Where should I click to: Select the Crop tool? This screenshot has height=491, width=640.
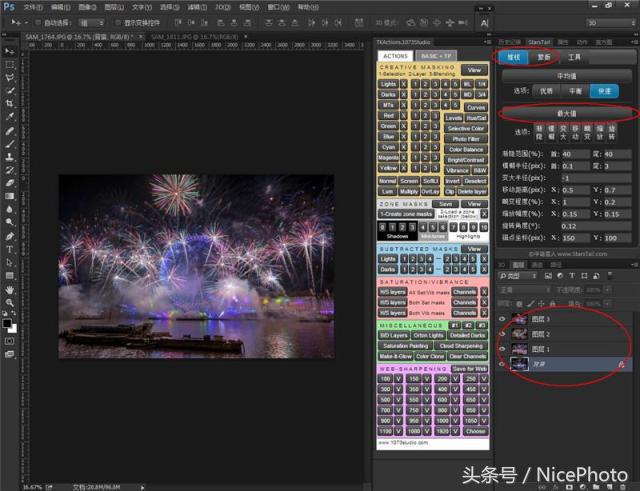pyautogui.click(x=9, y=104)
